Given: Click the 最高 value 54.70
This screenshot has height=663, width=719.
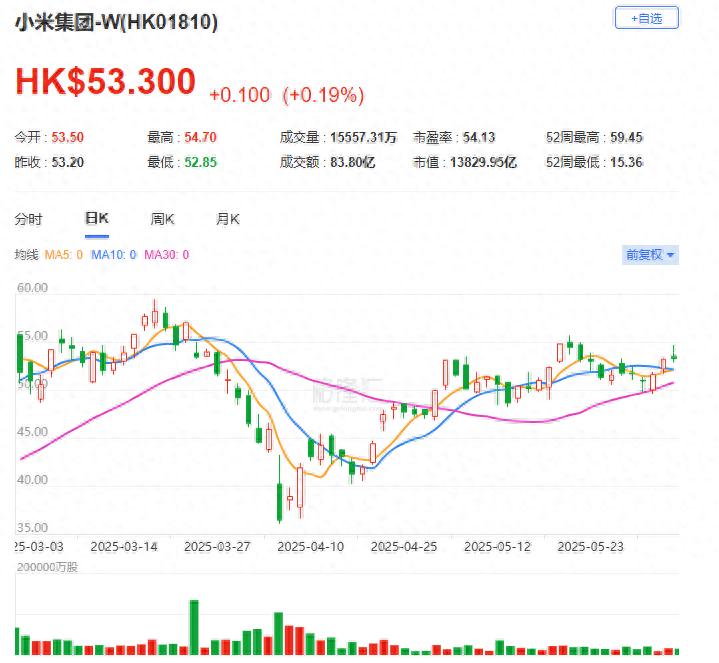Looking at the screenshot, I should 200,137.
